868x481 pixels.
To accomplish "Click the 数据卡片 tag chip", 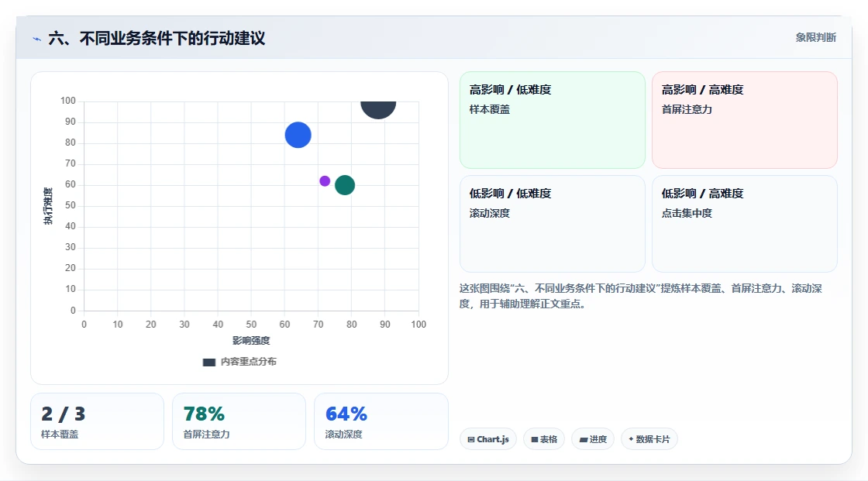I will coord(649,439).
